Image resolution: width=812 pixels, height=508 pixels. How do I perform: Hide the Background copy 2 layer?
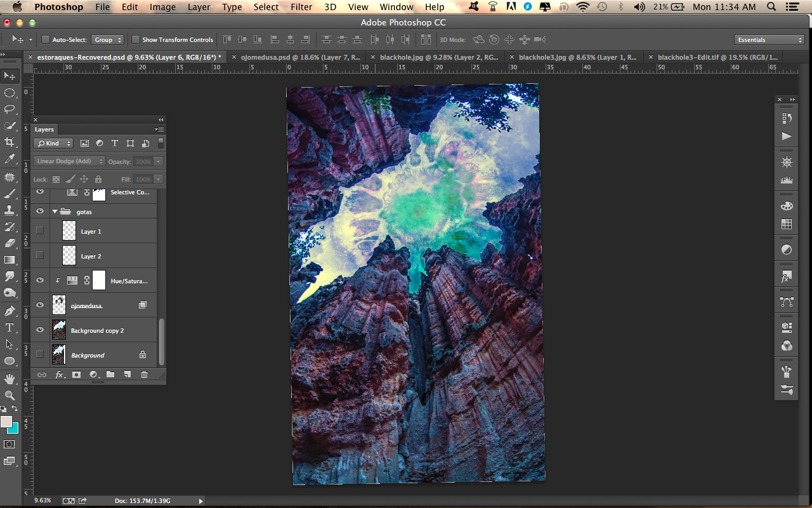[40, 330]
